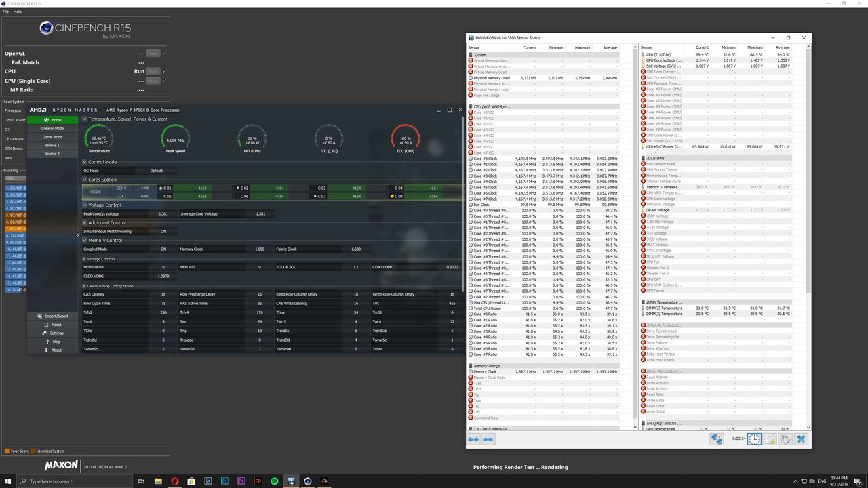Collapse the Memory Control section
This screenshot has height=488, width=868.
(x=85, y=240)
